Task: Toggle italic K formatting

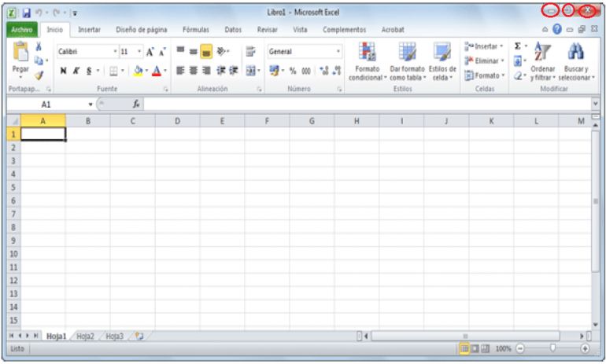Action: coord(76,71)
